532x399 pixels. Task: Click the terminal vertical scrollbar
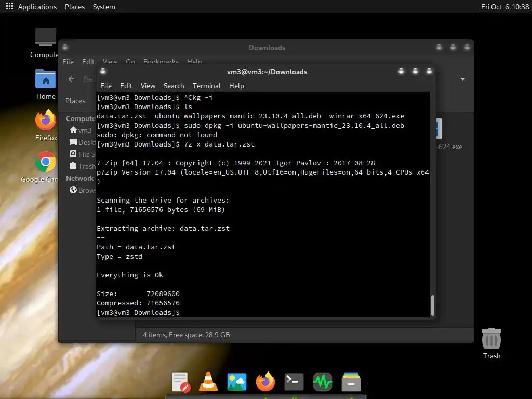pyautogui.click(x=433, y=305)
